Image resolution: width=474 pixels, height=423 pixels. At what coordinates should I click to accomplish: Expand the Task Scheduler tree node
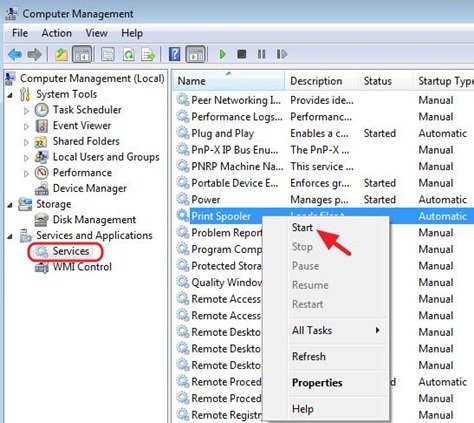26,110
